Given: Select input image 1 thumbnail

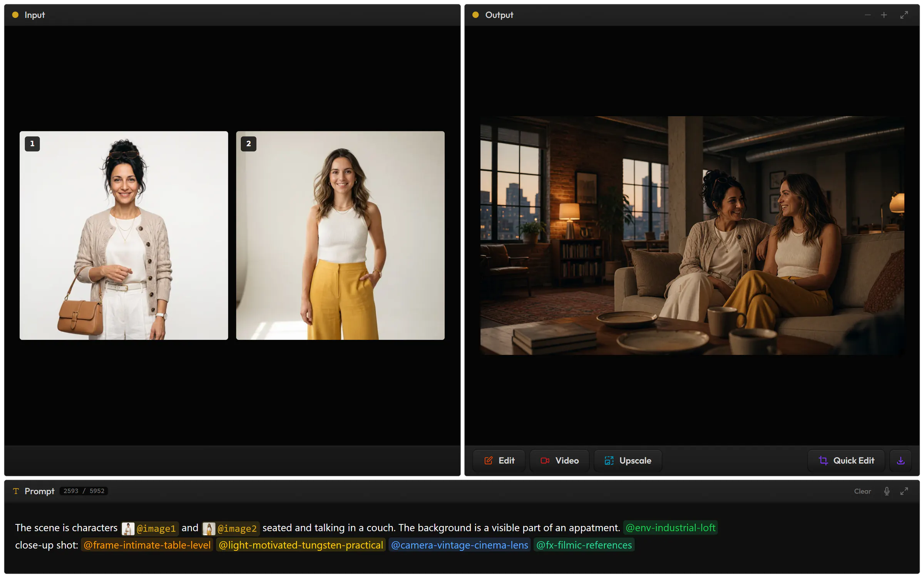Looking at the screenshot, I should tap(124, 235).
